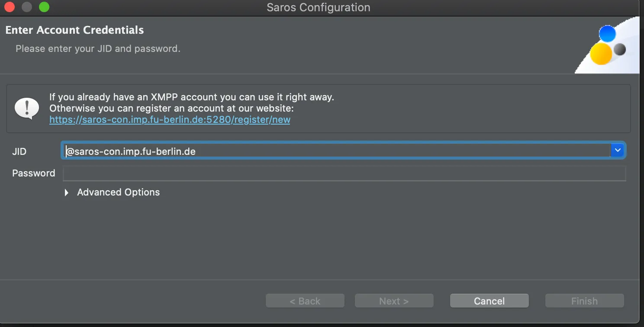
Task: Click the green zoom window button
Action: (x=43, y=7)
